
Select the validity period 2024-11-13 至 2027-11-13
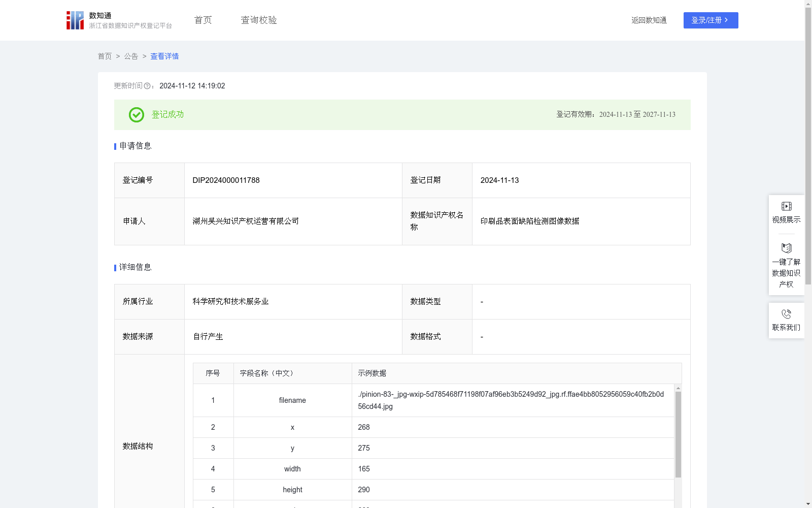(x=637, y=115)
